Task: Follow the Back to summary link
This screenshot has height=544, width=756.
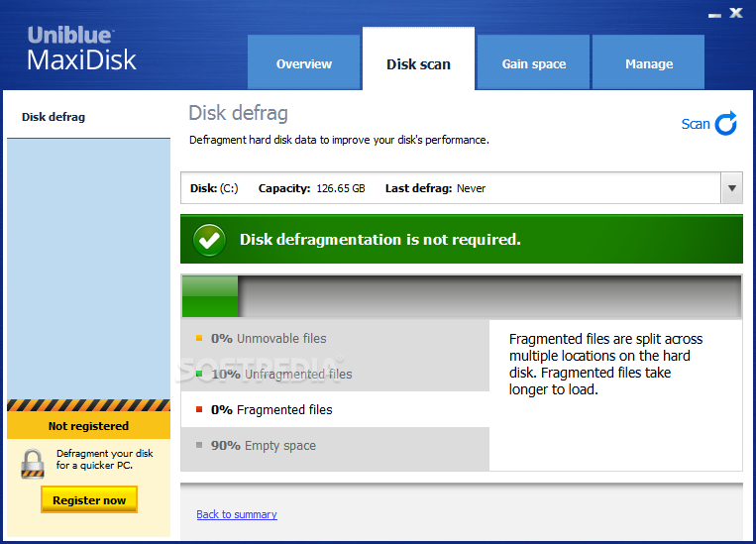Action: [237, 514]
